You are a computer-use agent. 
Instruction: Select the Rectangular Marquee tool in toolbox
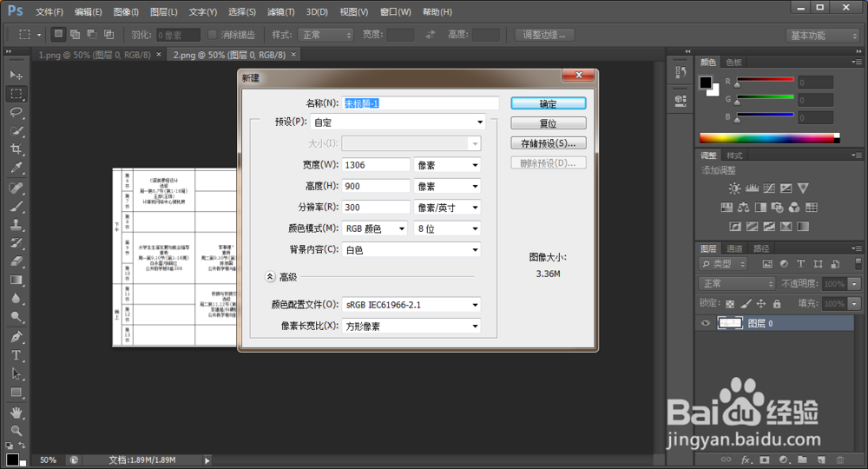pyautogui.click(x=16, y=94)
